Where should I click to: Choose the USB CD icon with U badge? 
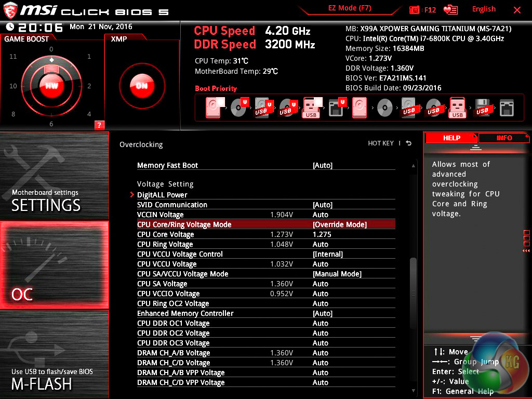click(288, 108)
